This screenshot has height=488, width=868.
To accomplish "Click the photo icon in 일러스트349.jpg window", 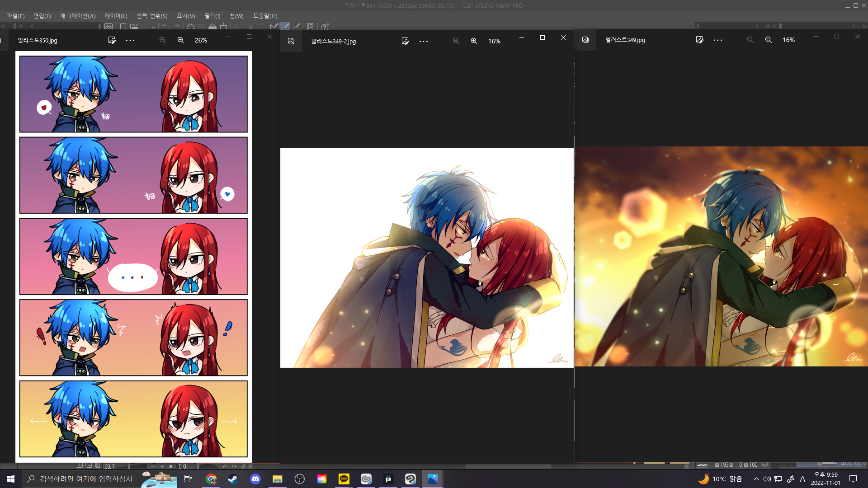I will click(x=585, y=40).
